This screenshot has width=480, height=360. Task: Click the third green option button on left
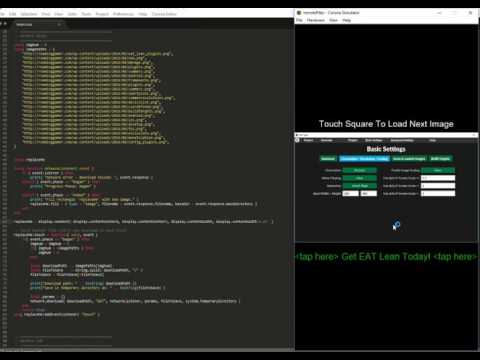click(360, 186)
